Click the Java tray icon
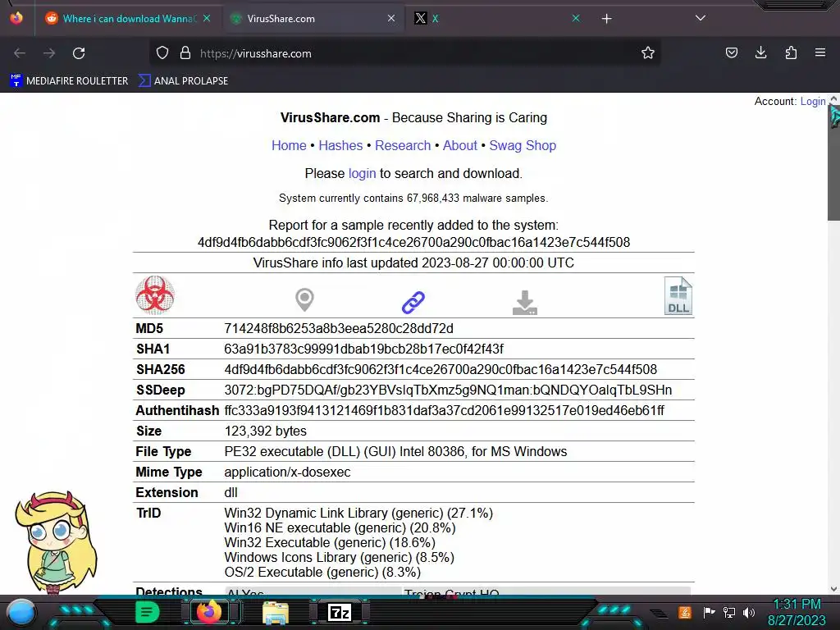The image size is (840, 630). pyautogui.click(x=685, y=612)
